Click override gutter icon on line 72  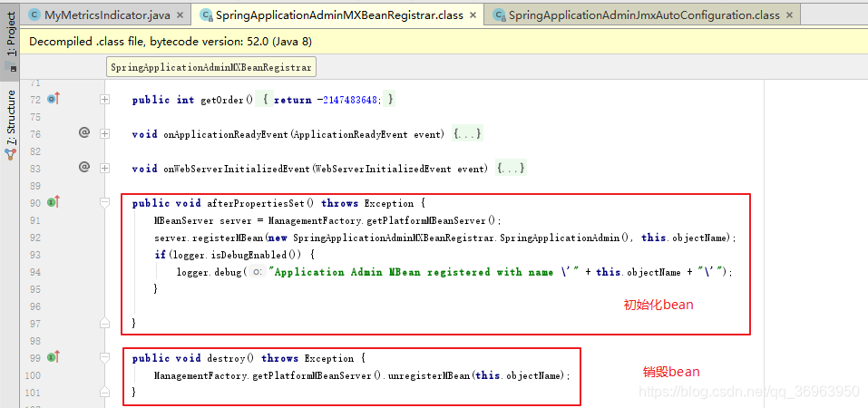click(x=54, y=99)
